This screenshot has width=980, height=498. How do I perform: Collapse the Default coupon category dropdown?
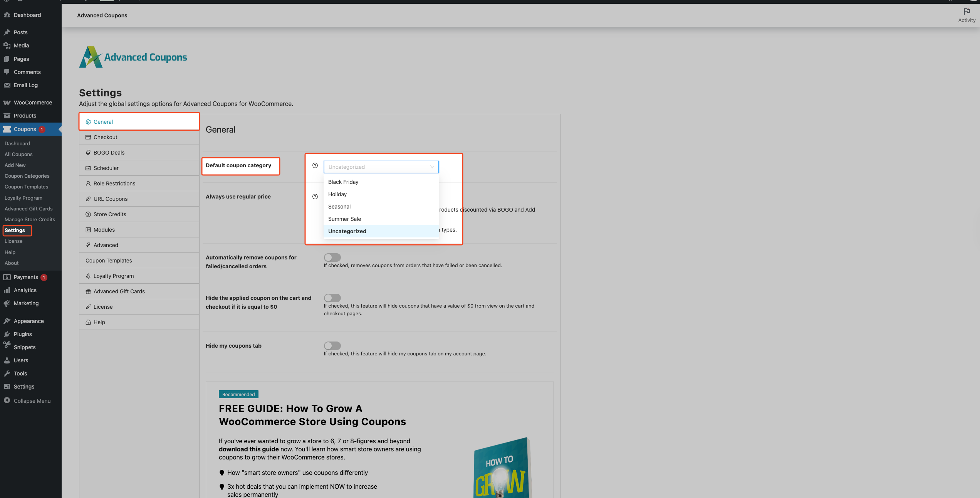[x=432, y=167]
